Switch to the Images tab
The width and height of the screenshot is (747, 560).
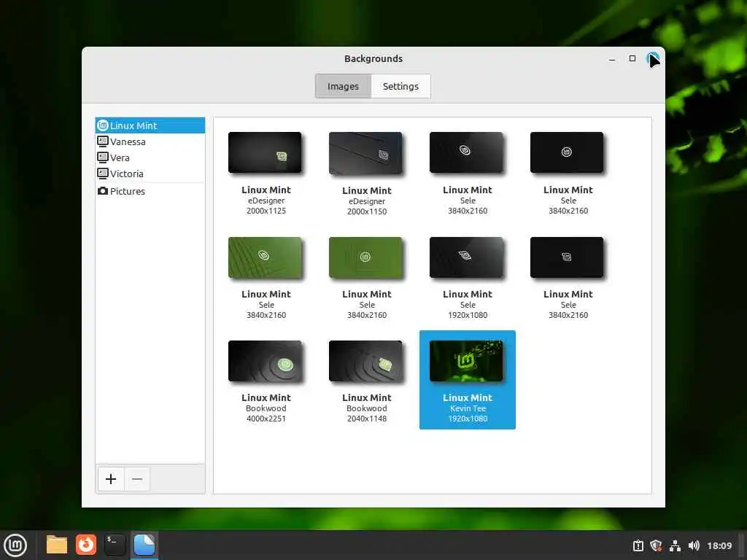[x=343, y=86]
